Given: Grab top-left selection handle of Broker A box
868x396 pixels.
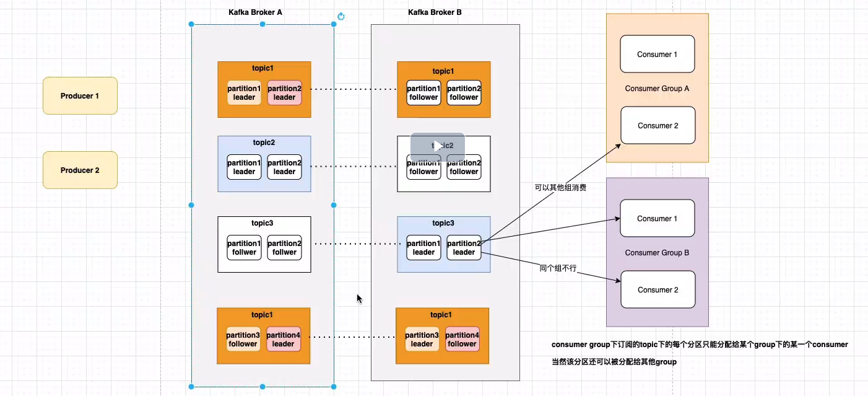Looking at the screenshot, I should pos(191,24).
